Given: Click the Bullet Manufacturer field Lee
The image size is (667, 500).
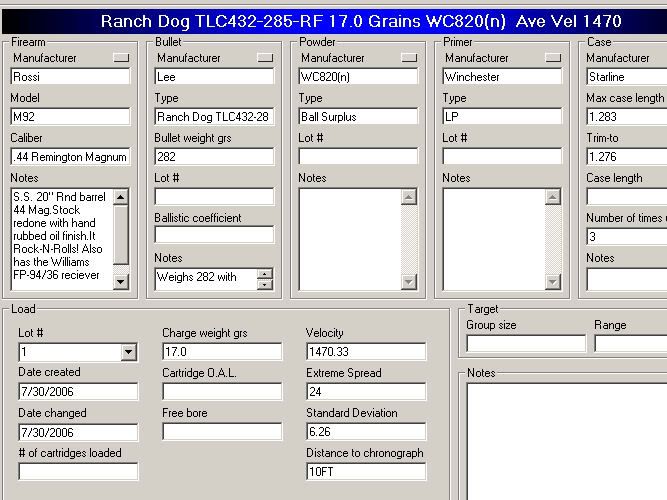Looking at the screenshot, I should [x=214, y=77].
